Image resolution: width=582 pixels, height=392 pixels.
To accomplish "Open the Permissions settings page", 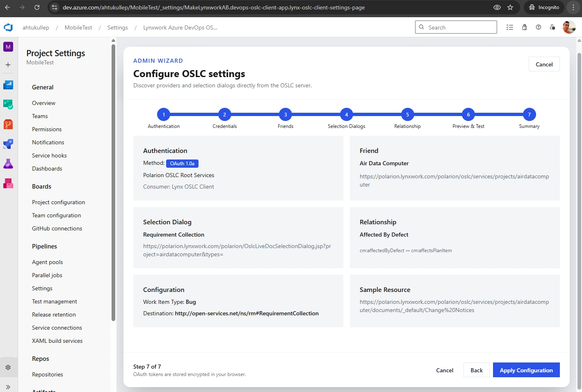I will click(x=47, y=129).
